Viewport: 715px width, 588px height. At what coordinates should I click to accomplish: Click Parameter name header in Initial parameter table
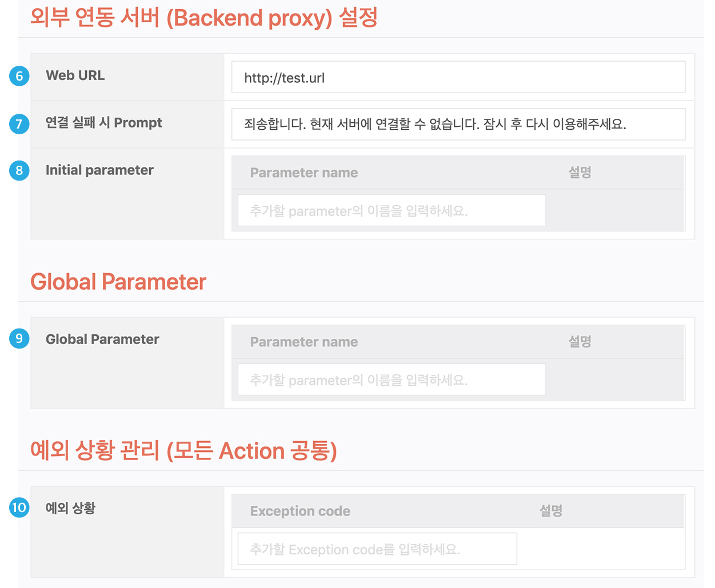coord(304,173)
